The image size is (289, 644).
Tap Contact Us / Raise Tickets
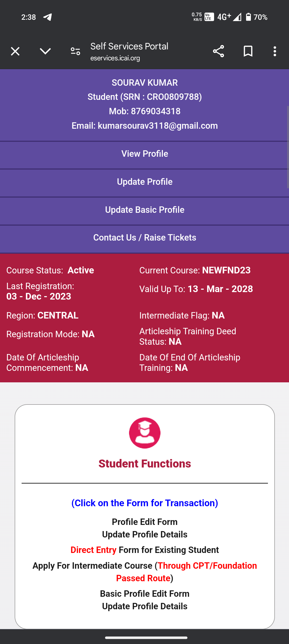(x=145, y=238)
